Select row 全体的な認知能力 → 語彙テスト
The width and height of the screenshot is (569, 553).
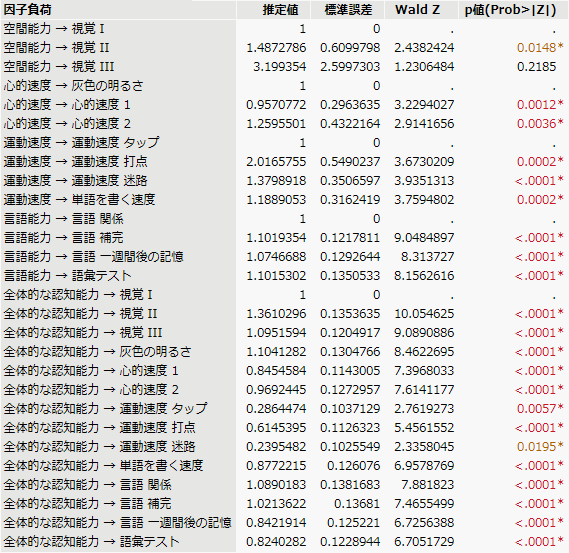click(284, 541)
